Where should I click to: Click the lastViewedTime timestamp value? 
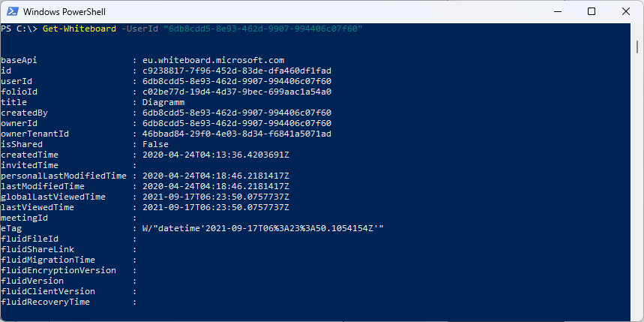pos(216,207)
